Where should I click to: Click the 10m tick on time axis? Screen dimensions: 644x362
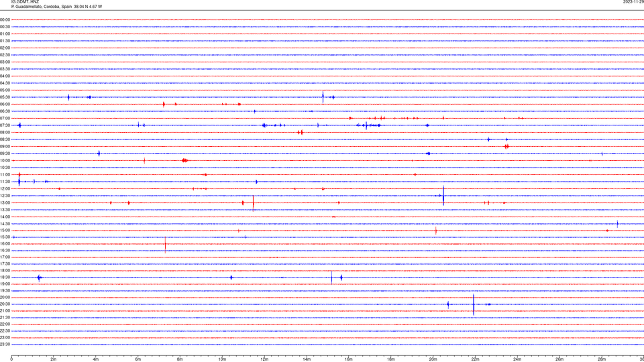pos(222,359)
